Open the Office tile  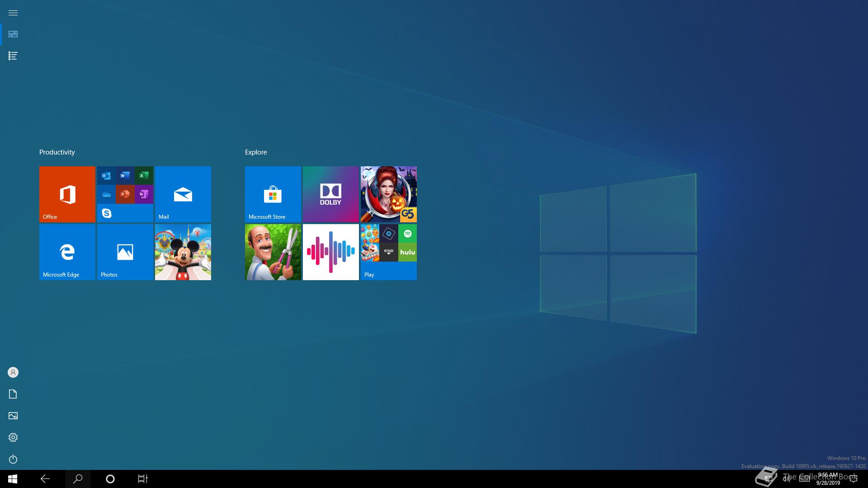coord(67,194)
